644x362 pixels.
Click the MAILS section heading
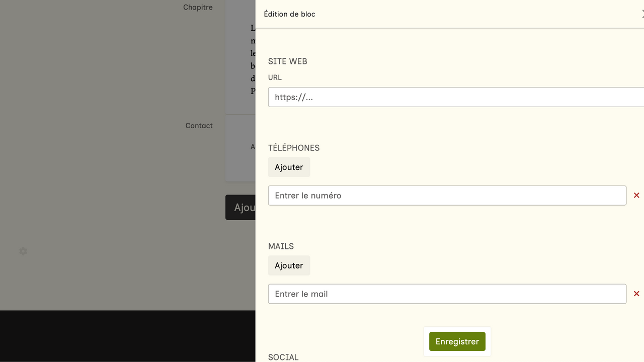[281, 246]
